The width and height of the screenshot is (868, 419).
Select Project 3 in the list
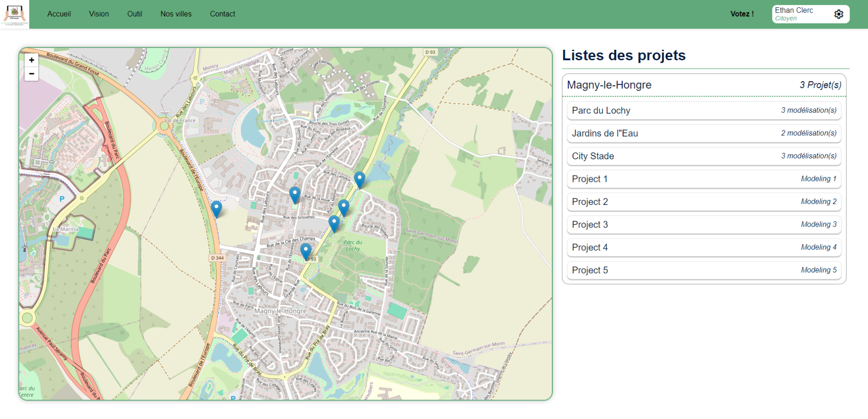(703, 224)
